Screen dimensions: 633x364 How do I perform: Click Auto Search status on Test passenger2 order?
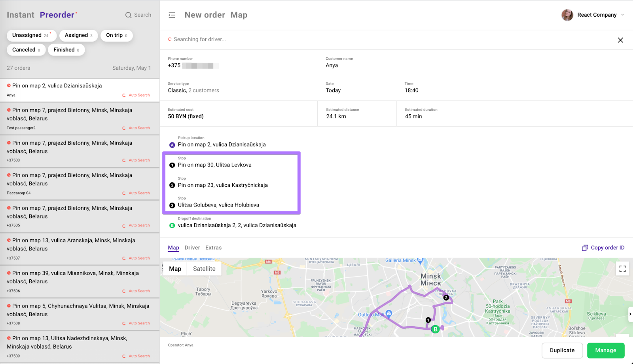click(136, 128)
